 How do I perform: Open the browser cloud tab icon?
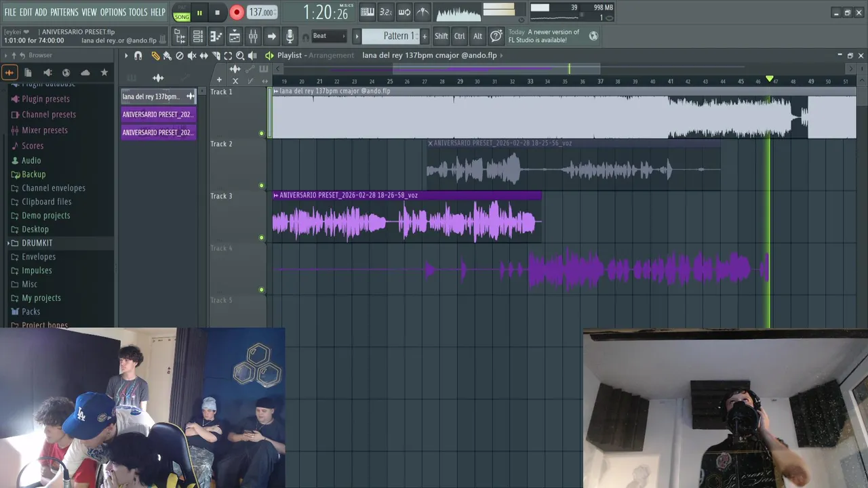[x=85, y=73]
